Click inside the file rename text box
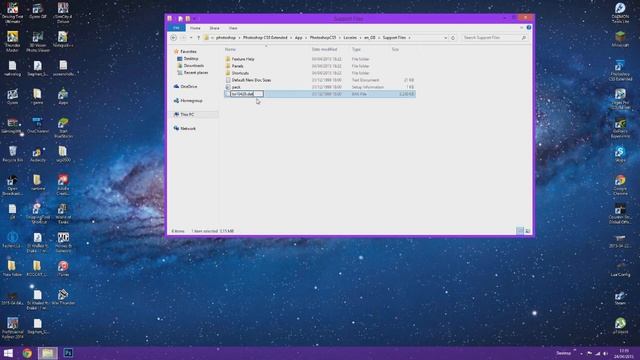The image size is (640, 360). point(247,94)
